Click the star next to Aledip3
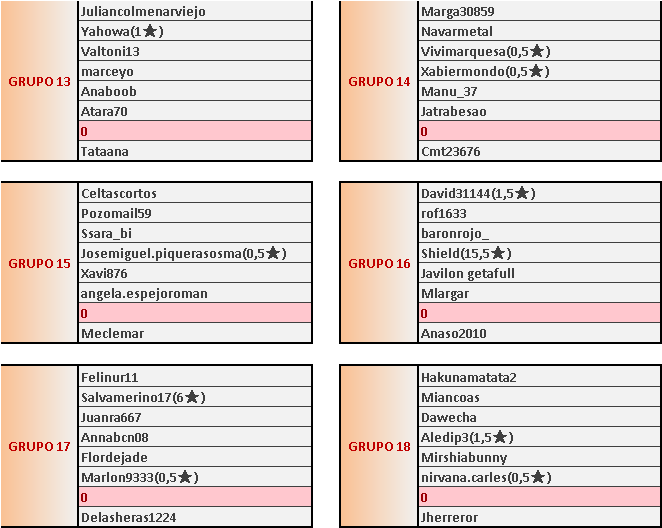The height and width of the screenshot is (528, 662). pos(502,437)
